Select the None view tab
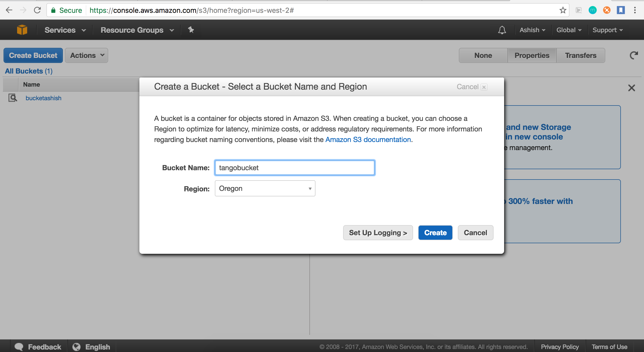This screenshot has width=644, height=352. 483,55
